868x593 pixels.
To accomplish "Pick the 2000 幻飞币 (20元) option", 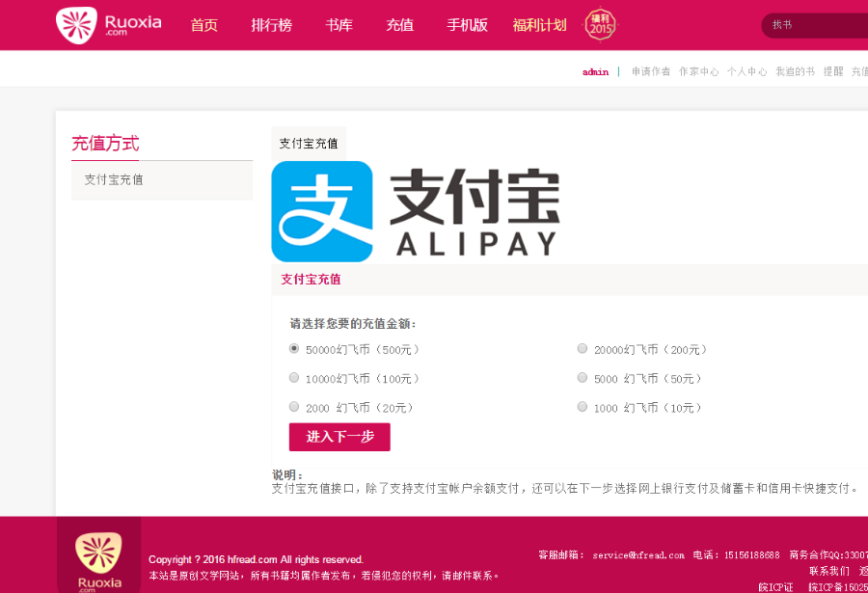I will 294,407.
